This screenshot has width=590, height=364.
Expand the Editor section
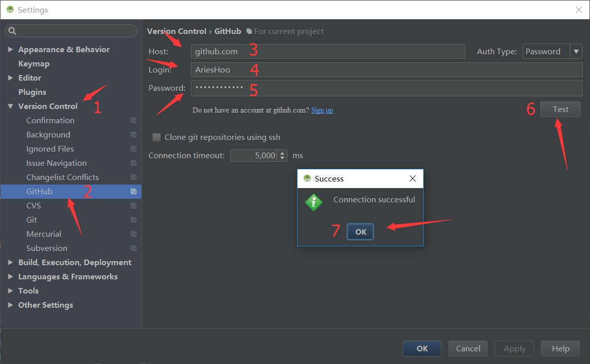pyautogui.click(x=11, y=78)
